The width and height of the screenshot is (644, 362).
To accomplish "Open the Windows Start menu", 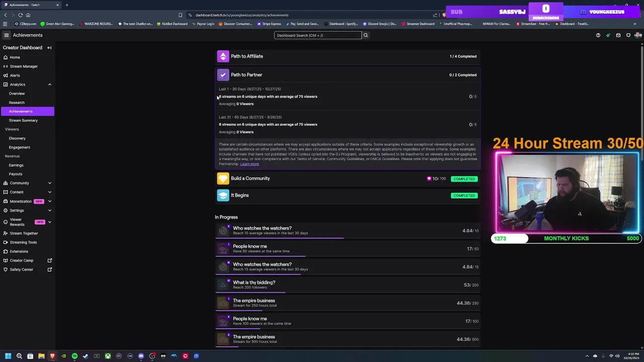I will tap(8, 356).
